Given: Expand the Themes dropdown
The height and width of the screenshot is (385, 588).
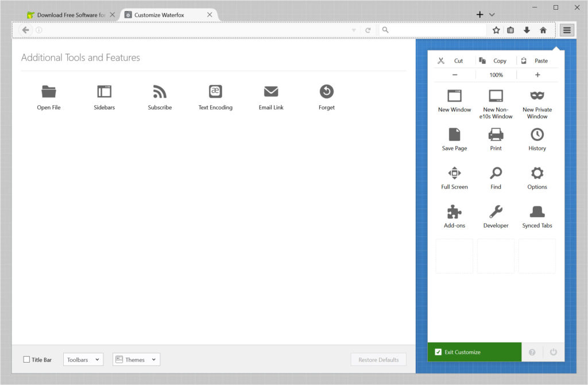Looking at the screenshot, I should 136,359.
